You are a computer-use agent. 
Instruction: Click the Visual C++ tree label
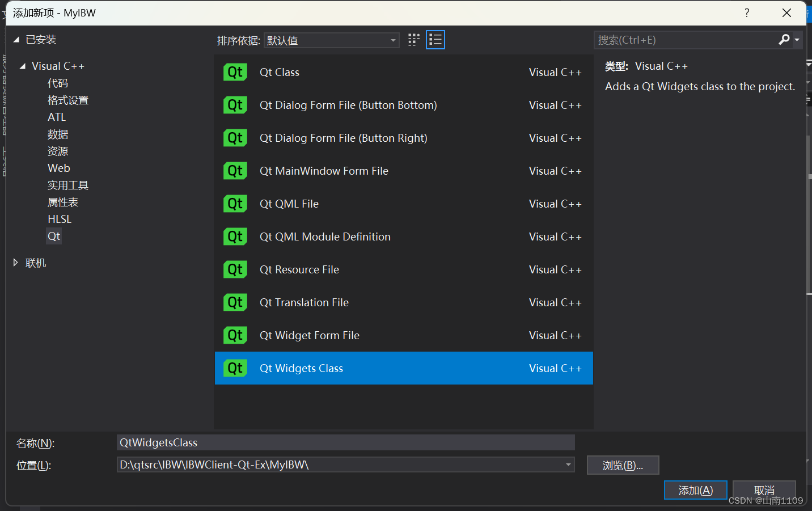(x=58, y=66)
